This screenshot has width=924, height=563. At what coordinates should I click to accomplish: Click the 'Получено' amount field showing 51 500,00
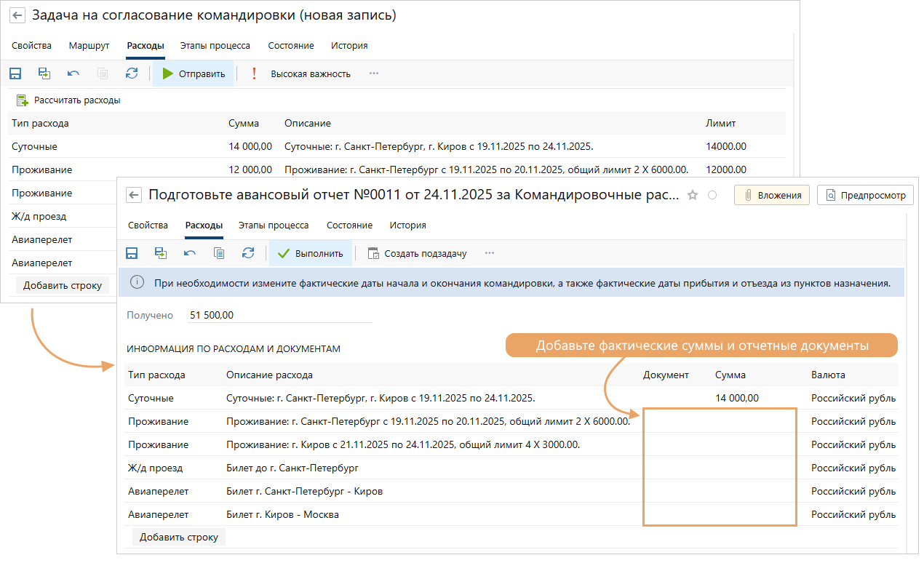pos(279,315)
